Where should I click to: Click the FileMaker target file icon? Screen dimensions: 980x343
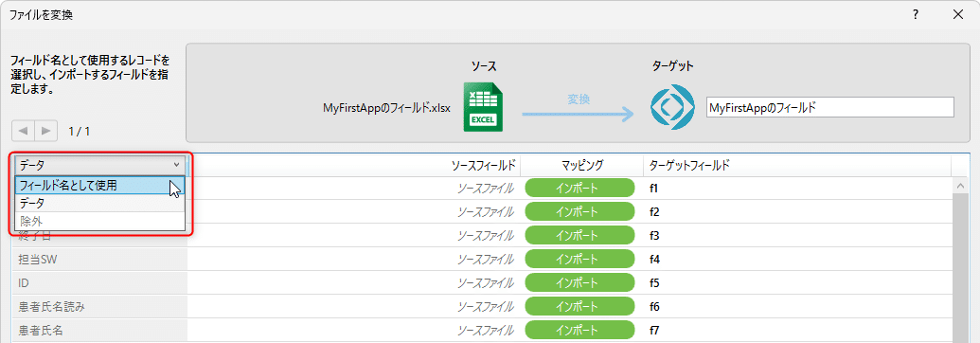click(x=672, y=106)
